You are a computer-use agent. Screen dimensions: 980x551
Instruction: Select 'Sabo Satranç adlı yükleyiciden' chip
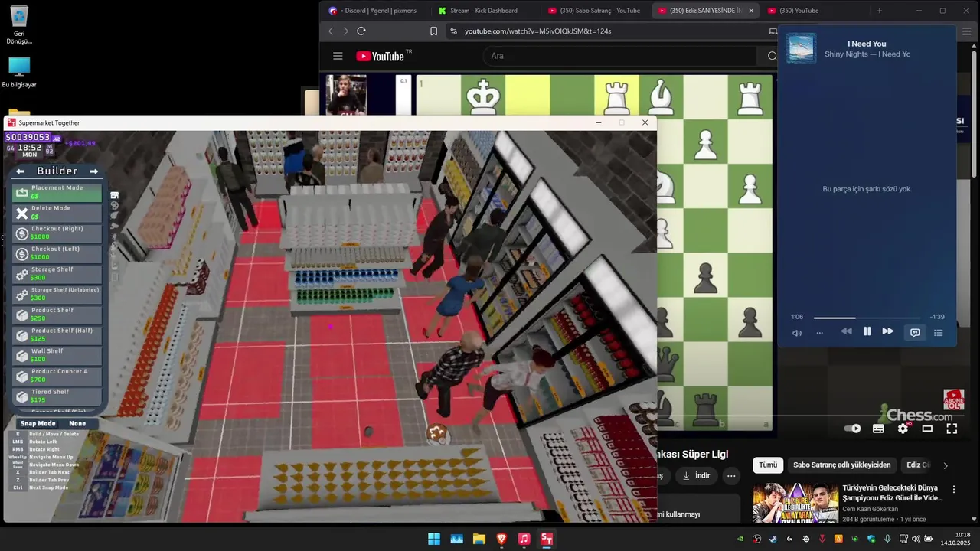pyautogui.click(x=841, y=465)
